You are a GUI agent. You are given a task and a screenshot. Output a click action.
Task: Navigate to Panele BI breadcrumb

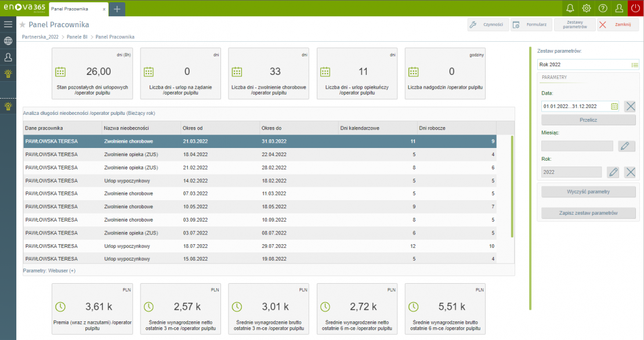point(78,37)
